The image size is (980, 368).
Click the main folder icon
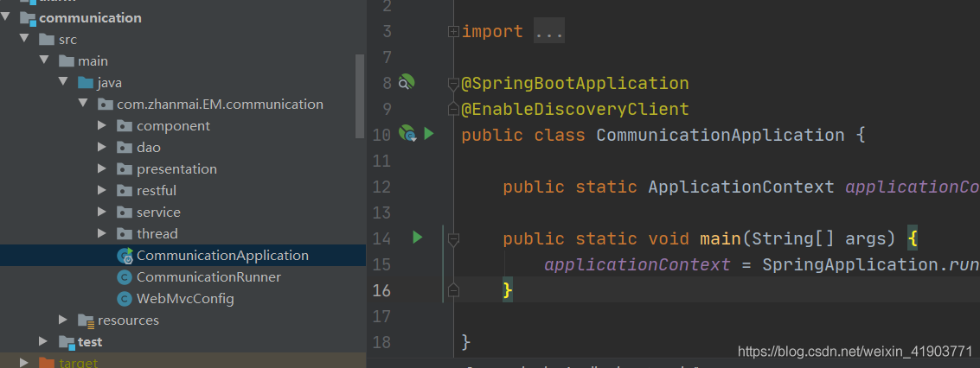pyautogui.click(x=67, y=61)
